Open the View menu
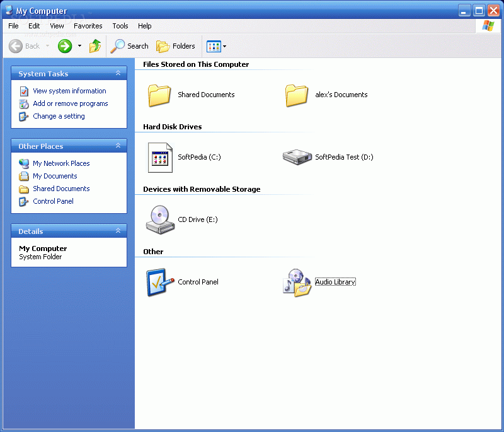 pos(57,26)
